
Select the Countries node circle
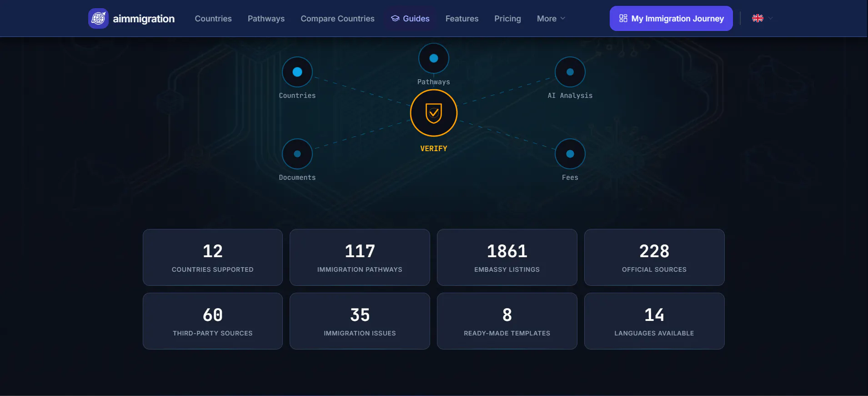pyautogui.click(x=297, y=72)
